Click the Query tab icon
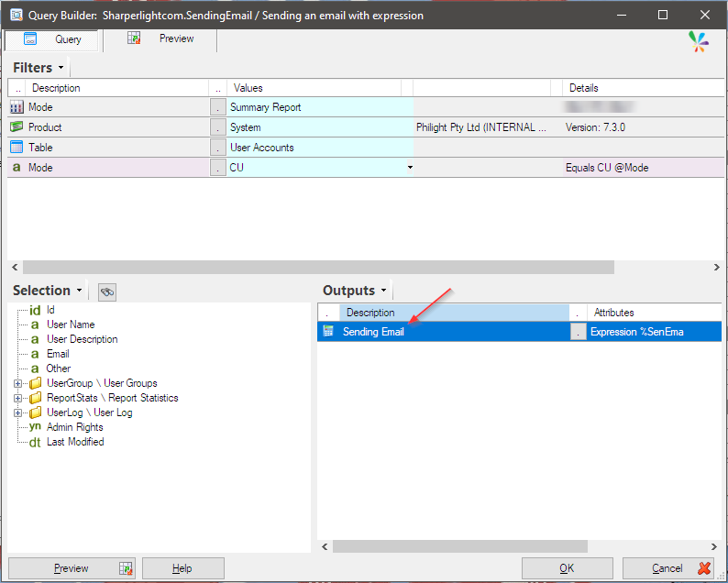The height and width of the screenshot is (583, 728). point(30,39)
